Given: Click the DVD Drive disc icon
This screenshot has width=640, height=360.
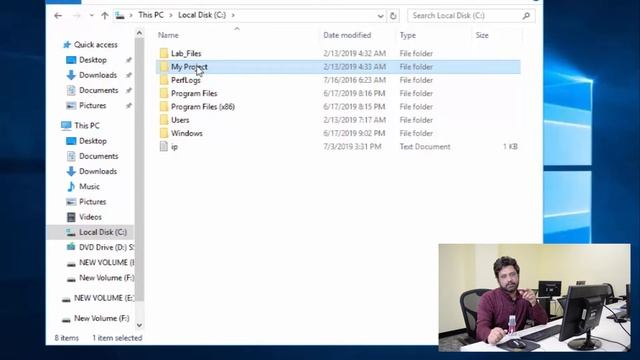Looking at the screenshot, I should tap(71, 247).
